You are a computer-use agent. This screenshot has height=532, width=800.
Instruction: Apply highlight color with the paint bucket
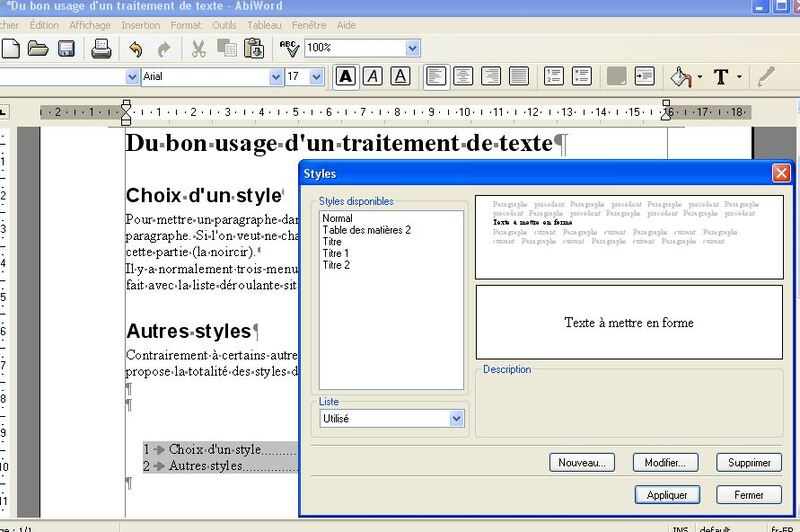tap(681, 77)
